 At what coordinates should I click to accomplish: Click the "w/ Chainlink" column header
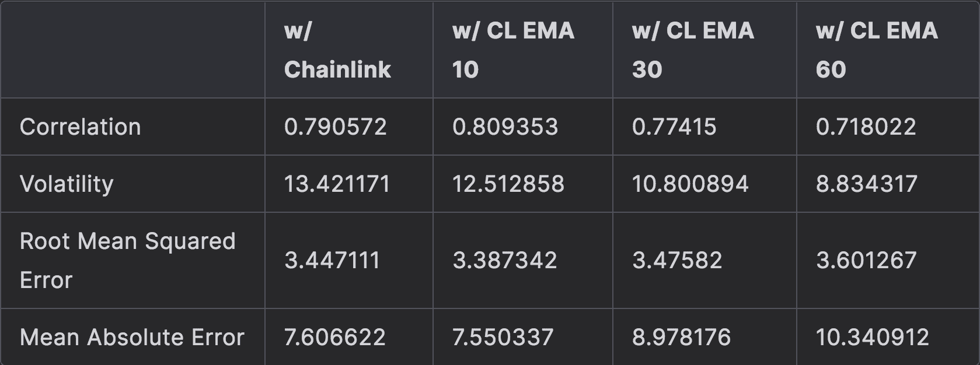click(x=337, y=50)
